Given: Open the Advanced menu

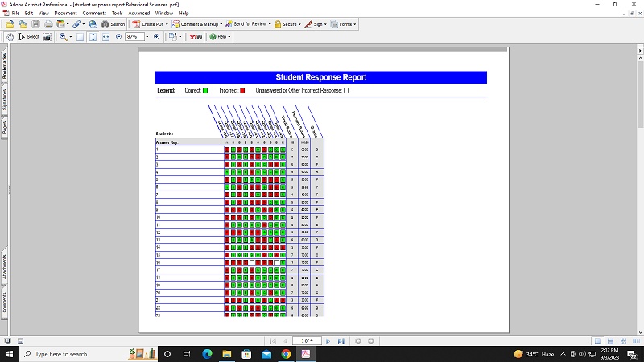Looking at the screenshot, I should click(138, 13).
